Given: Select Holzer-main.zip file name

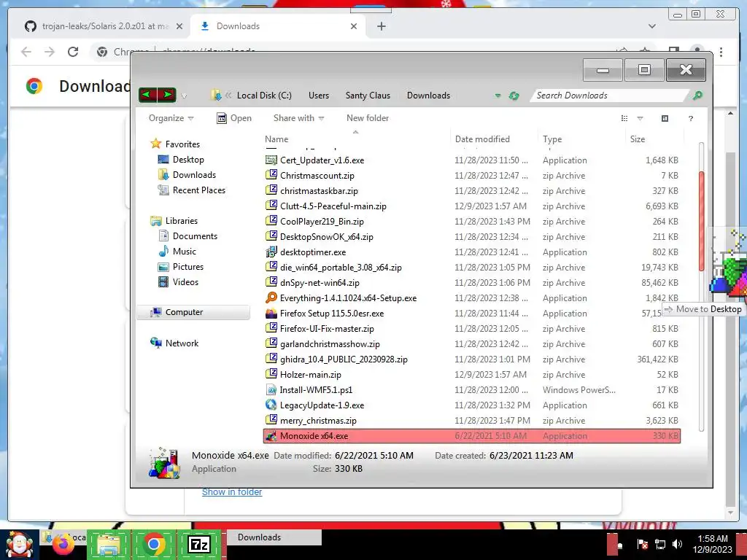Looking at the screenshot, I should [x=310, y=374].
